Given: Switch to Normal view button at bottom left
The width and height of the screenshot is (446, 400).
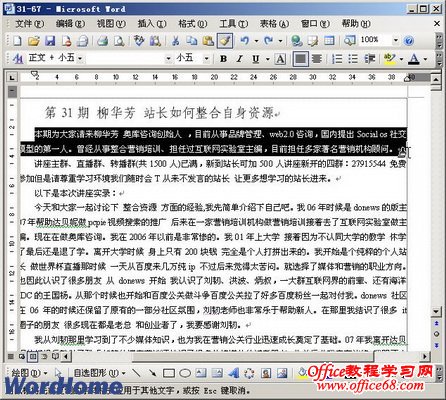Looking at the screenshot, I should tap(11, 356).
